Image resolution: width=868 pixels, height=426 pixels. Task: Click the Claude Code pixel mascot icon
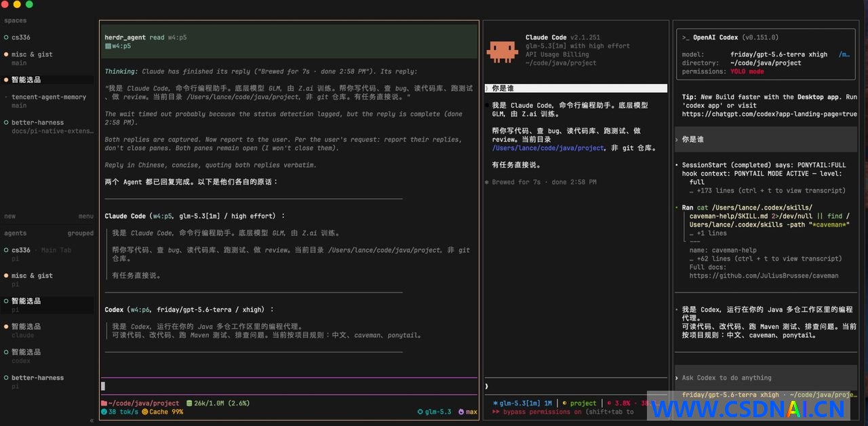pos(502,50)
